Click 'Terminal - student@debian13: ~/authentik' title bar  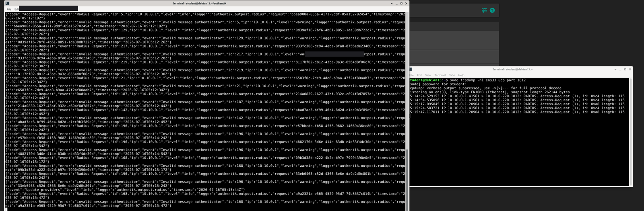pos(199,3)
